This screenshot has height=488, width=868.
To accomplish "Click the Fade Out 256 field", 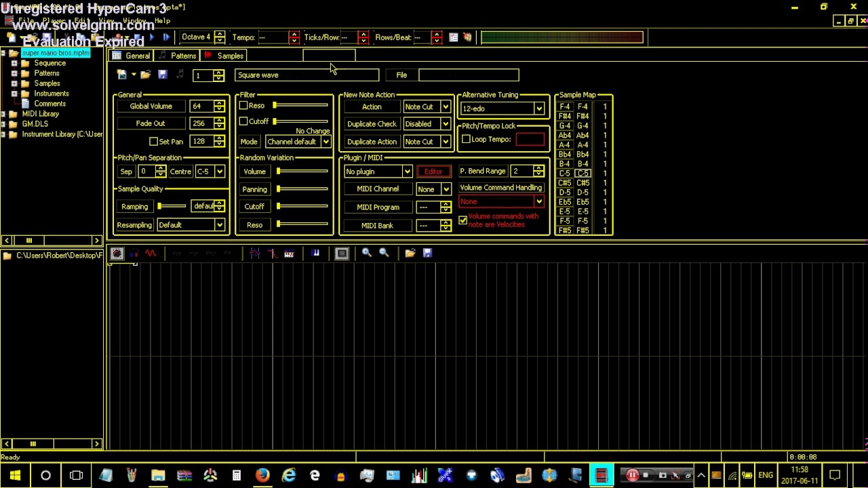I will [201, 123].
